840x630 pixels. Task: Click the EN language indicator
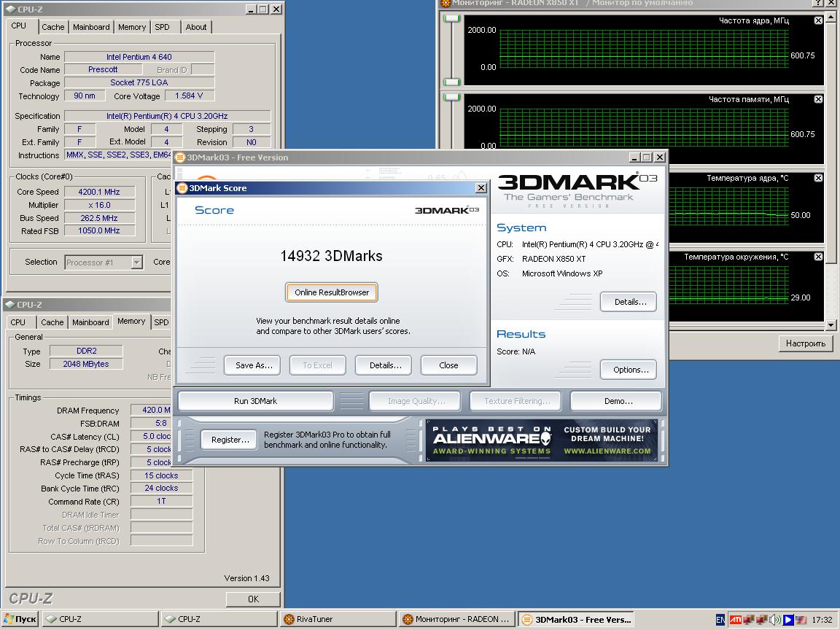[x=720, y=620]
